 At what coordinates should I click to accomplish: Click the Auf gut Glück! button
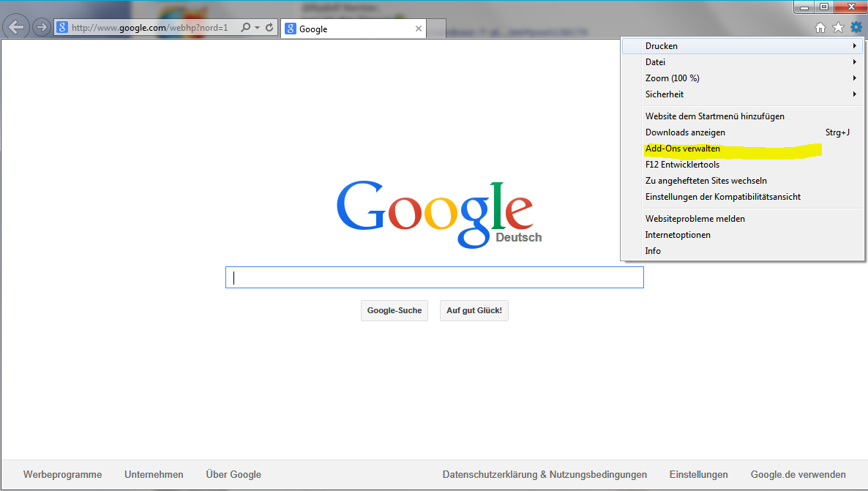pos(474,310)
